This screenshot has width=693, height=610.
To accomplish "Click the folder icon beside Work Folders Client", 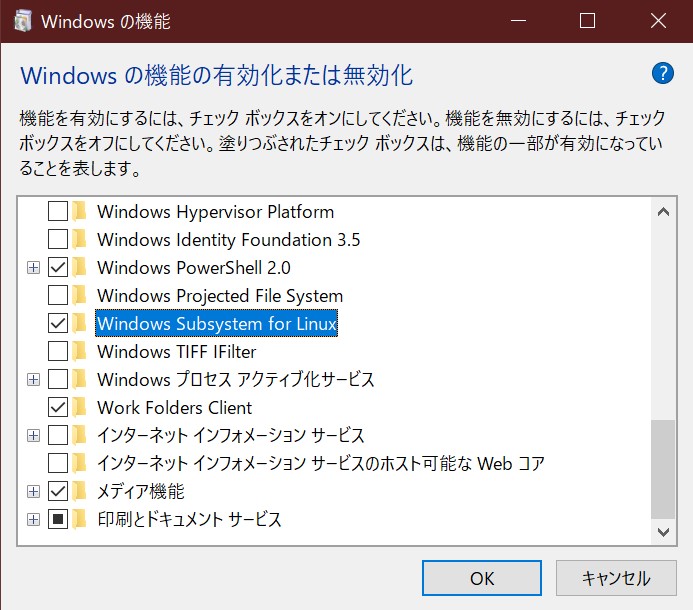I will coord(80,408).
